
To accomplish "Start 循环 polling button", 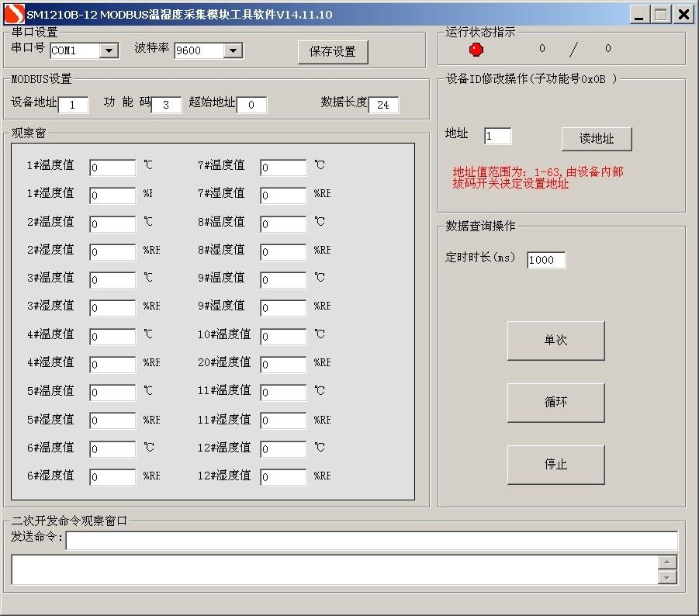I will [x=555, y=403].
